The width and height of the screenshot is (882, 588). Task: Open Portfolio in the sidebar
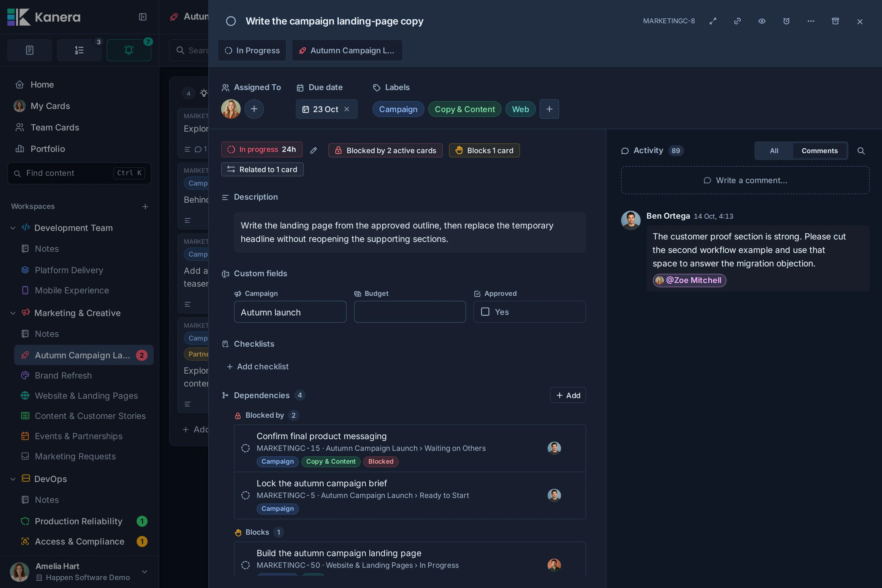click(x=48, y=149)
